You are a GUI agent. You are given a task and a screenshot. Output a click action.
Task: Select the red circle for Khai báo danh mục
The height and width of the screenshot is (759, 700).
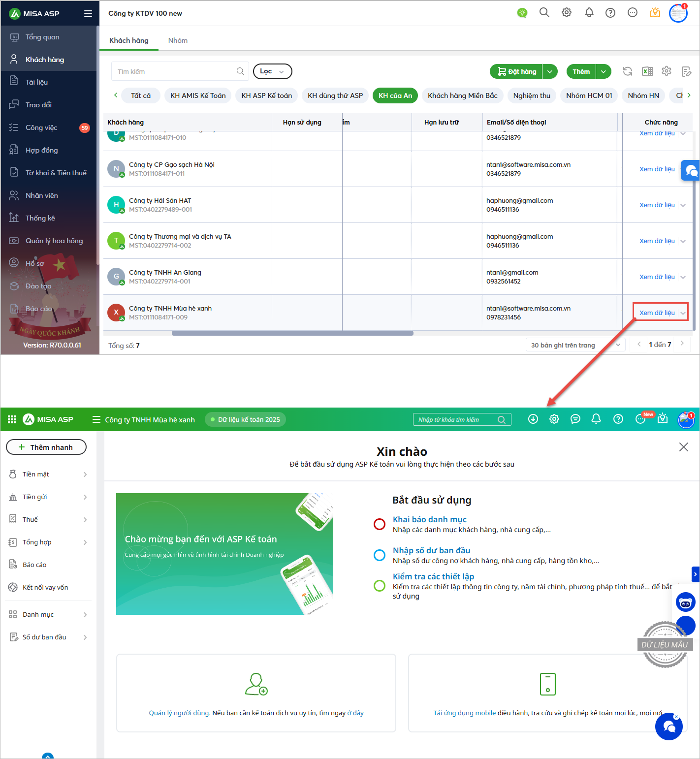click(380, 524)
